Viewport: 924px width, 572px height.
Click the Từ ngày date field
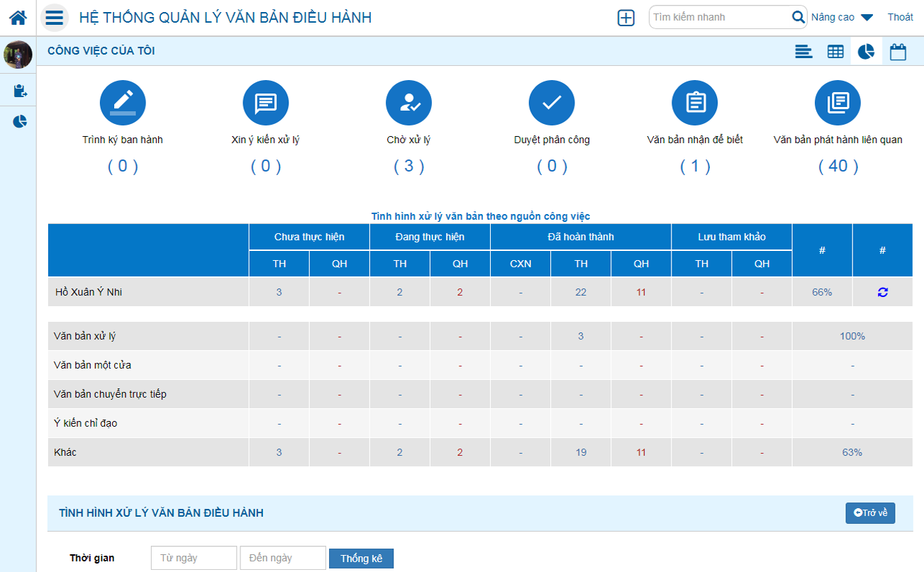click(194, 558)
